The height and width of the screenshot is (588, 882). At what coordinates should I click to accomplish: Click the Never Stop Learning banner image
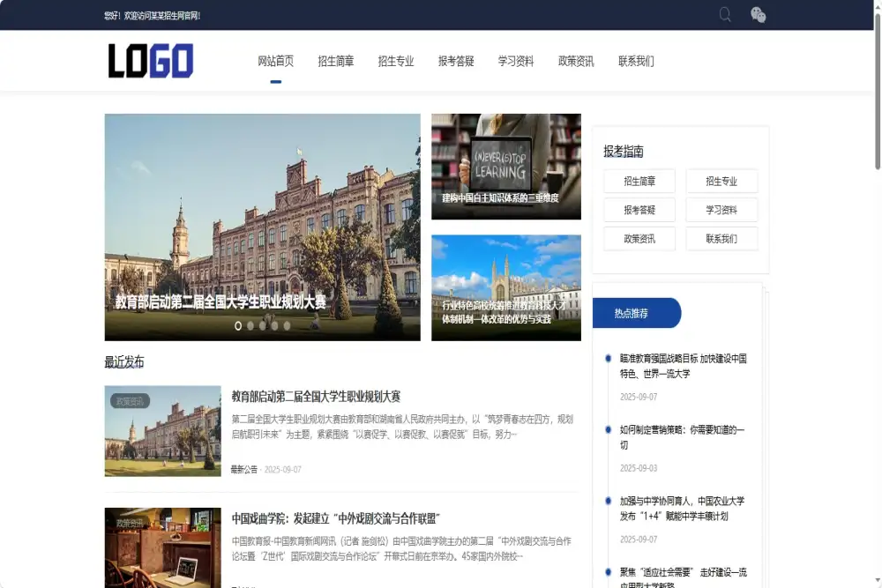pos(505,165)
